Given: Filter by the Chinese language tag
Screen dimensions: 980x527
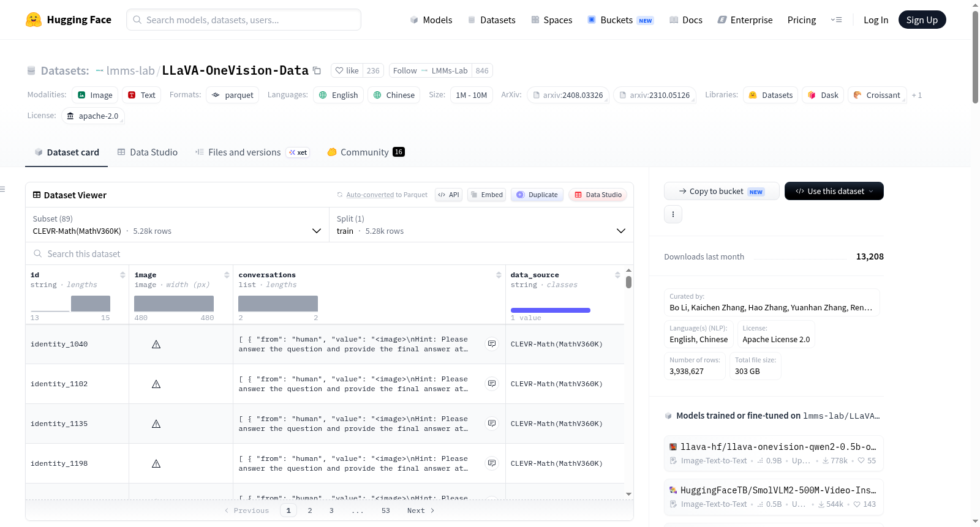Looking at the screenshot, I should (x=394, y=95).
